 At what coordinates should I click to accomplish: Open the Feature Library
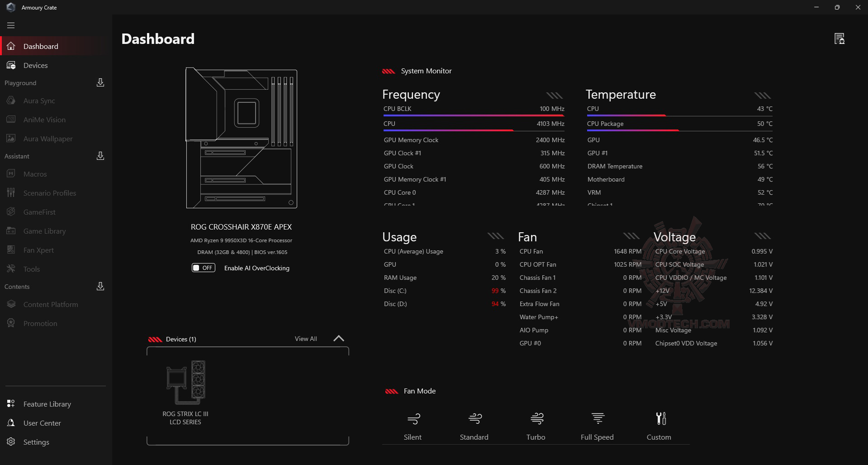[47, 403]
